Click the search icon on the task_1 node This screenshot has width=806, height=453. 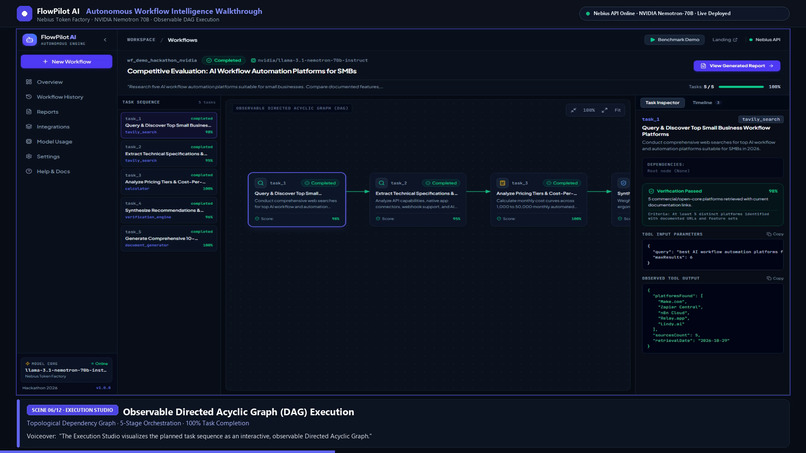261,183
